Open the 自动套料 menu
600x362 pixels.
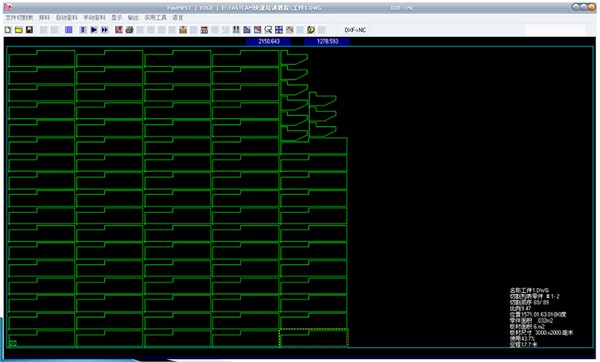[x=67, y=18]
